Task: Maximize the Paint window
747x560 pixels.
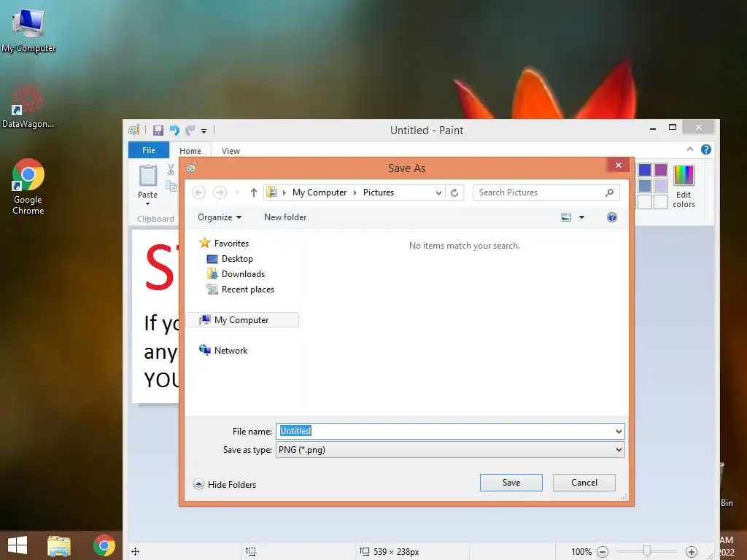Action: click(672, 127)
